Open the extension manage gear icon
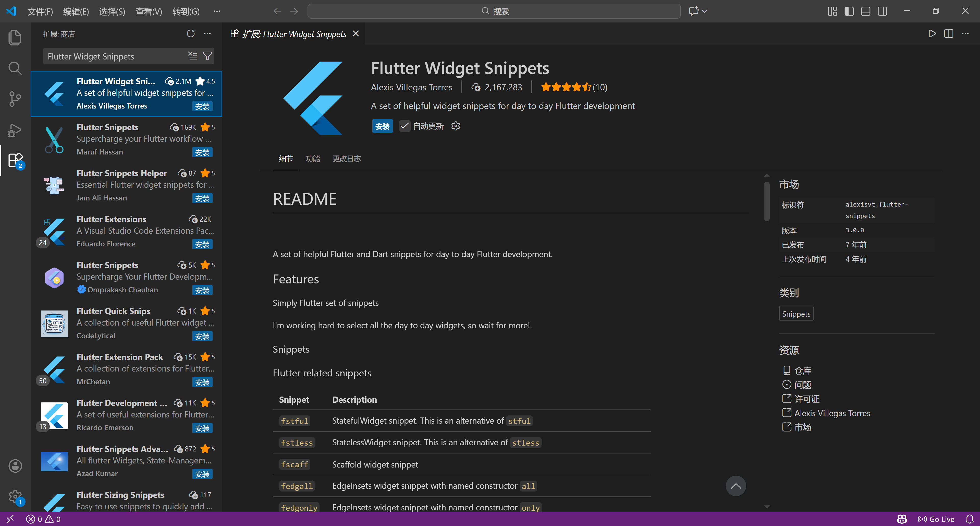 point(456,126)
